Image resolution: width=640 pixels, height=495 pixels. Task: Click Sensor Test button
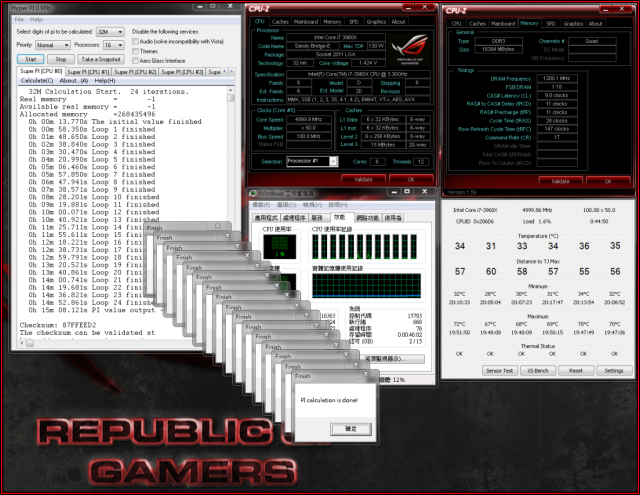pyautogui.click(x=500, y=371)
